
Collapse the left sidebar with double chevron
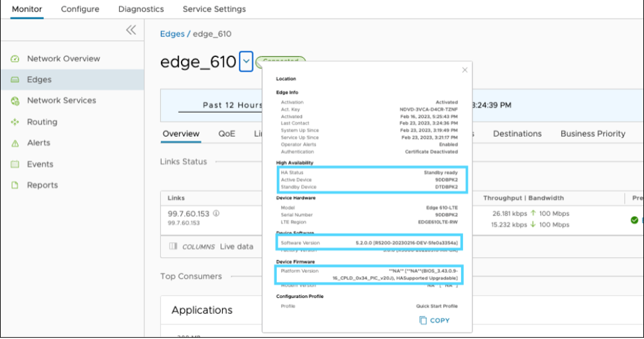point(131,30)
